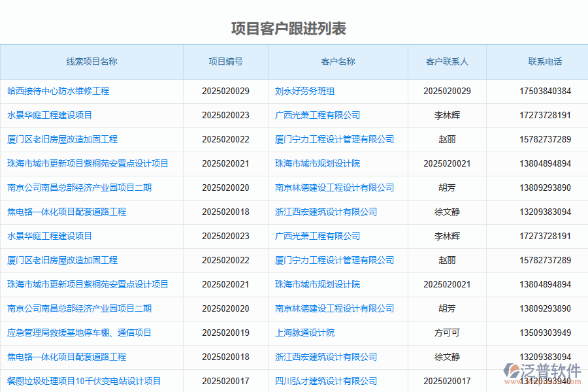
Task: Open 水景华庭工程建设项目 link directly below a 焦电铬 row
Action: pos(50,236)
